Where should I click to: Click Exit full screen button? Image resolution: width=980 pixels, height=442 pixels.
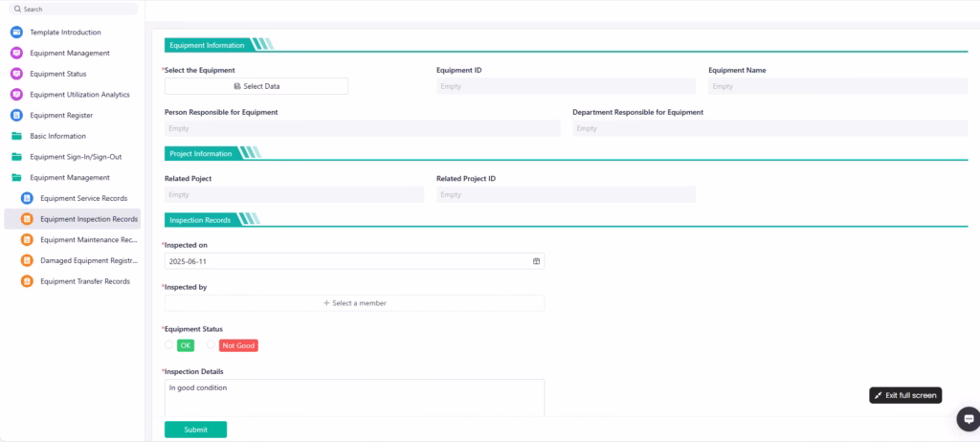(905, 395)
